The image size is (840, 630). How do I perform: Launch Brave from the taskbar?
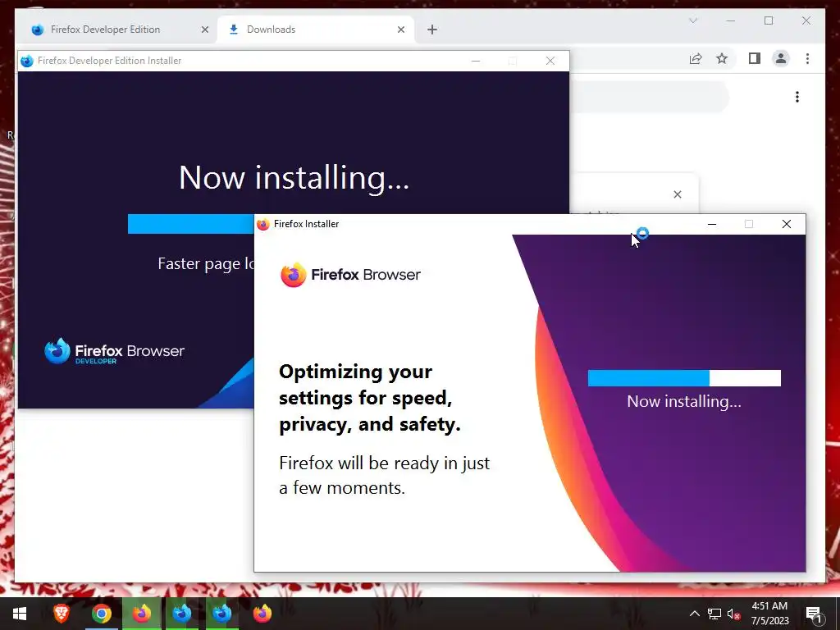coord(61,614)
